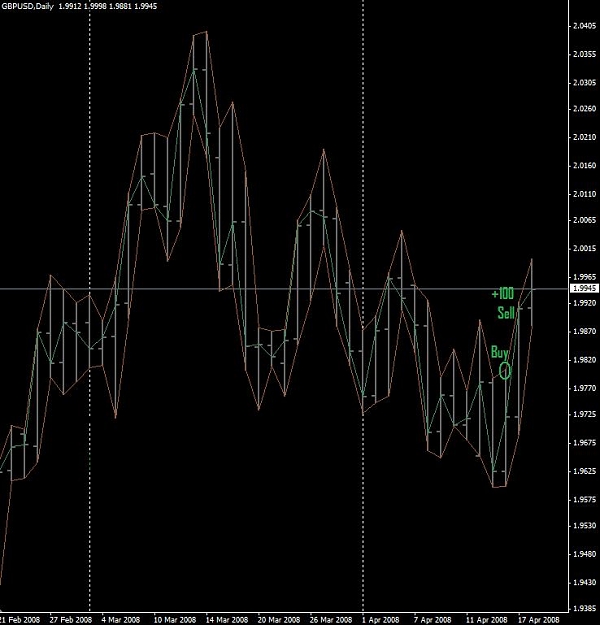Click the +100 profit annotation
Image resolution: width=600 pixels, height=625 pixels.
(x=503, y=294)
